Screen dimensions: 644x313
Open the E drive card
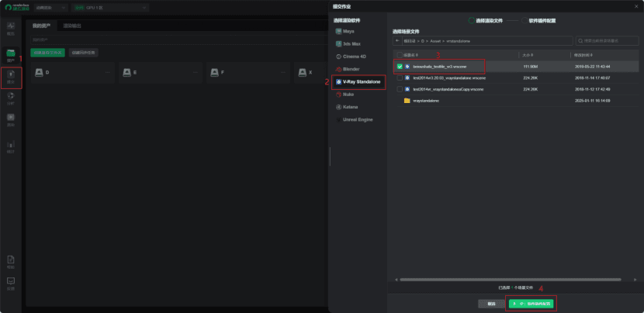[161, 73]
